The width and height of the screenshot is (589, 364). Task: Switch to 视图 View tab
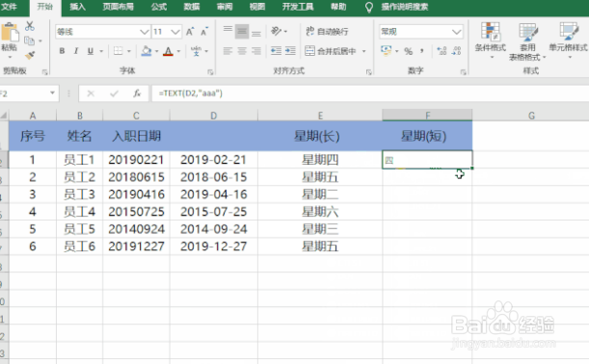coord(257,7)
